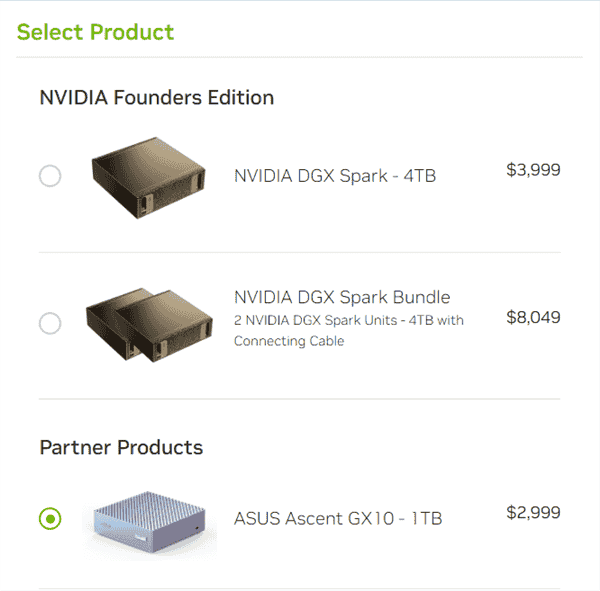Screen dimensions: 600x591
Task: Click the 'NVIDIA DGX Spark - 4TB' product name
Action: [335, 176]
